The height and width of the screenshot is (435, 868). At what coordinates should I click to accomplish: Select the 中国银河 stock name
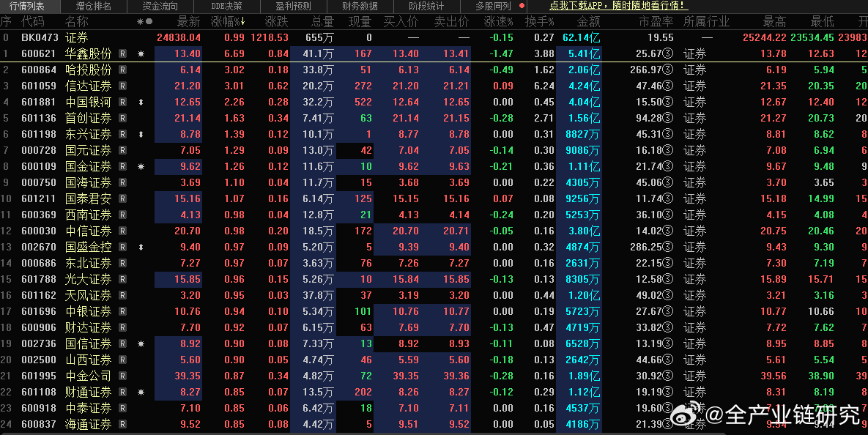click(x=89, y=102)
